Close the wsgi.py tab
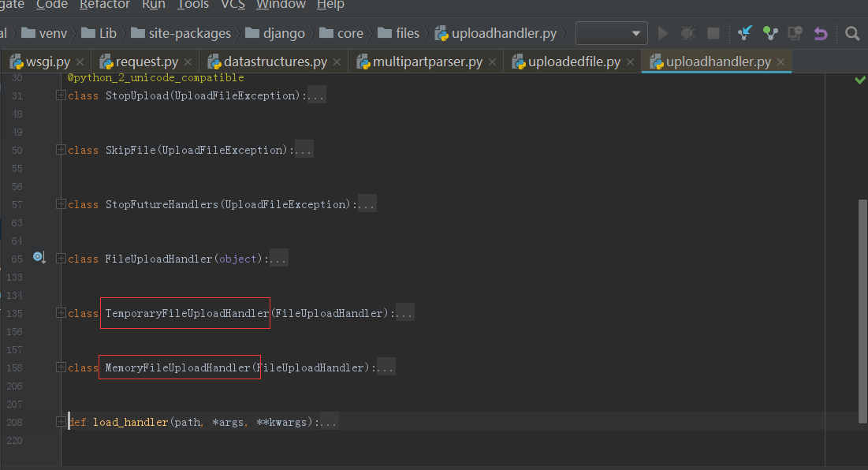 point(80,62)
